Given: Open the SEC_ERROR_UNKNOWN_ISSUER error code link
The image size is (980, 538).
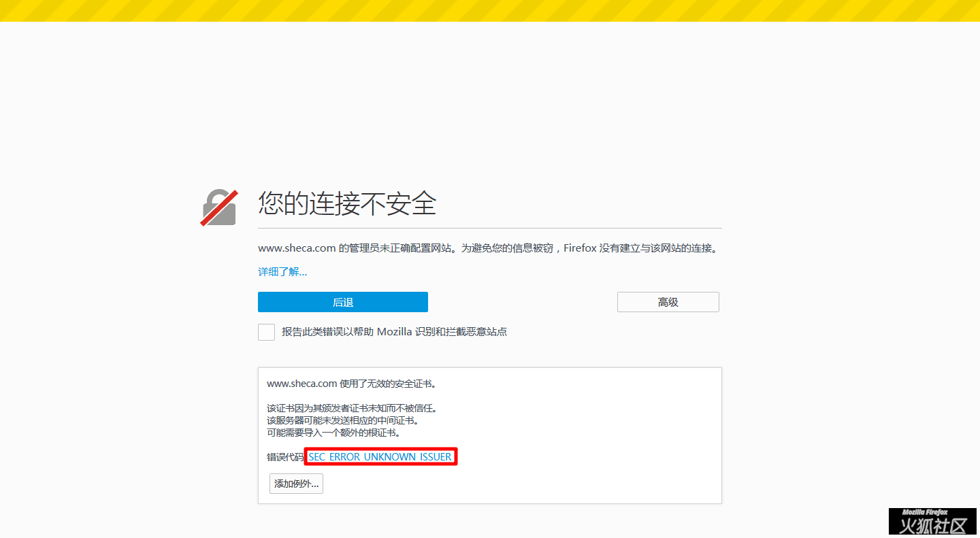Looking at the screenshot, I should tap(380, 457).
